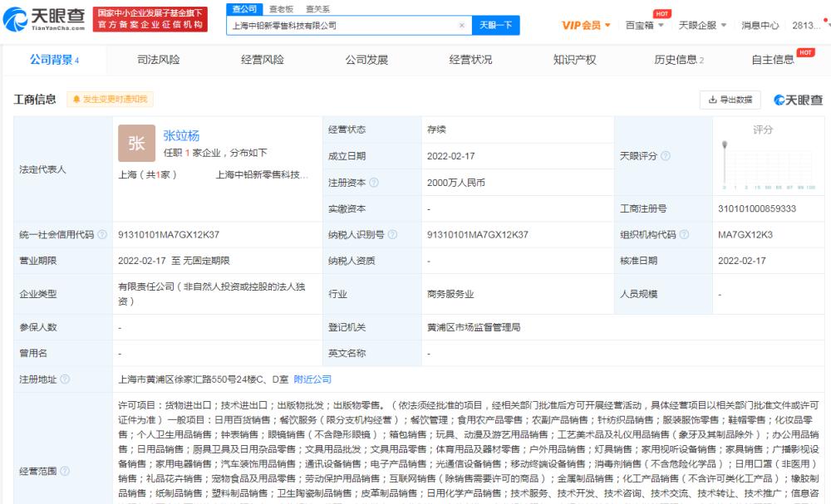Select the 查关系 search tab

tap(317, 9)
